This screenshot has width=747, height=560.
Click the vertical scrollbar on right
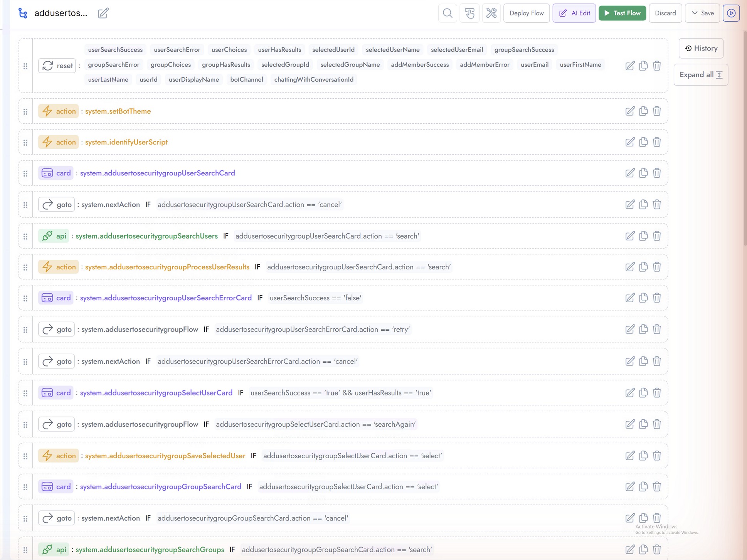pyautogui.click(x=745, y=139)
